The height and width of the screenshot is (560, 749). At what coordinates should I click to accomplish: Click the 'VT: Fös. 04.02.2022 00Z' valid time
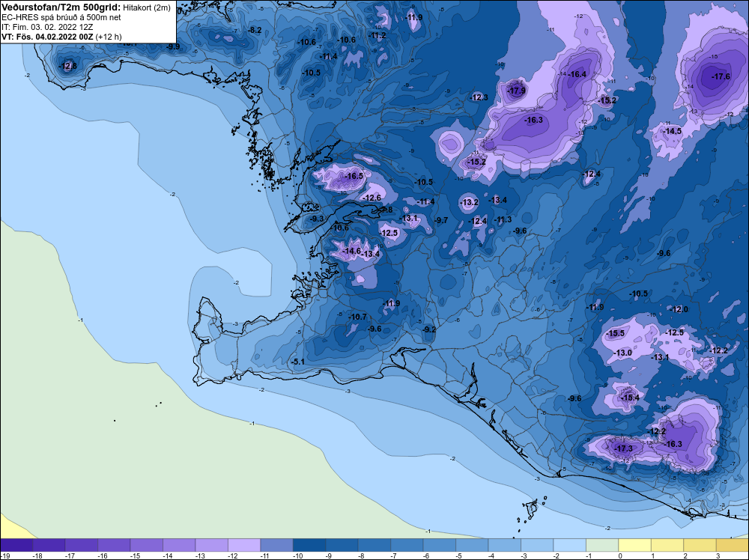[x=48, y=37]
